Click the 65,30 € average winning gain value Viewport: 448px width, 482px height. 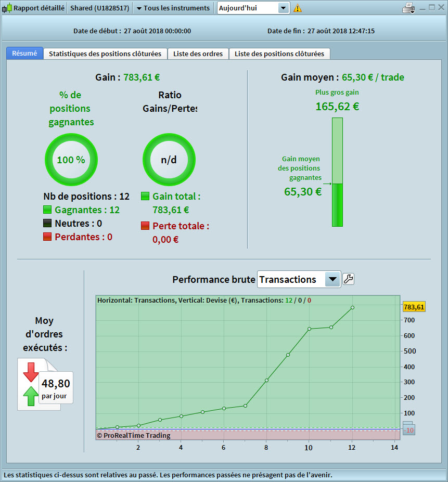pos(303,191)
